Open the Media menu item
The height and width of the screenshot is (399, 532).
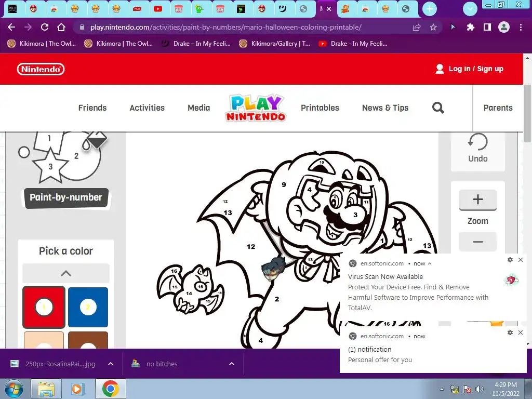(199, 108)
